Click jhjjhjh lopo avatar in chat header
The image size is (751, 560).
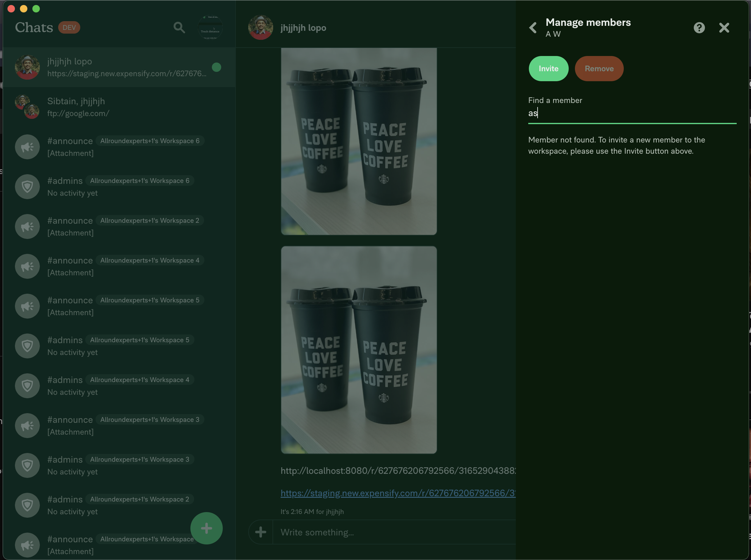click(260, 27)
